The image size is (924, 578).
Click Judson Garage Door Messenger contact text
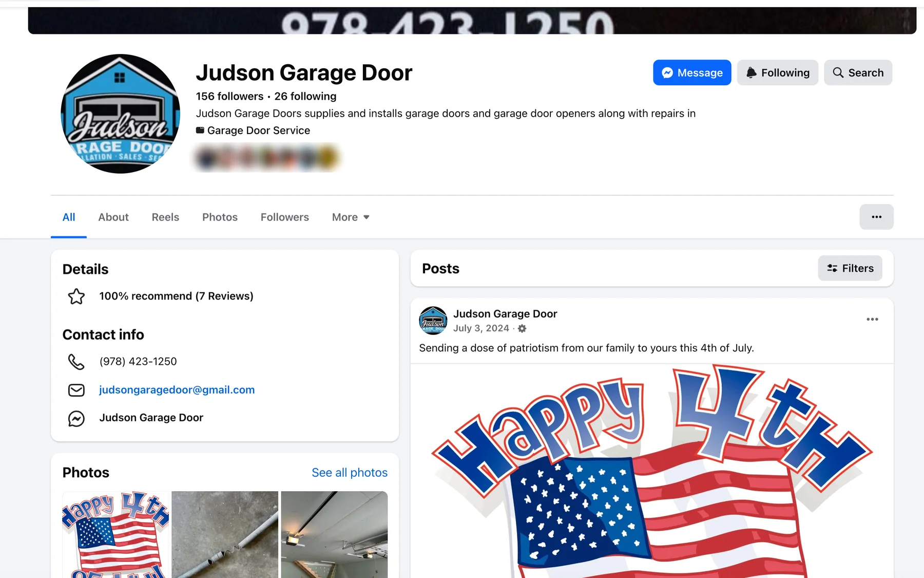(x=151, y=418)
